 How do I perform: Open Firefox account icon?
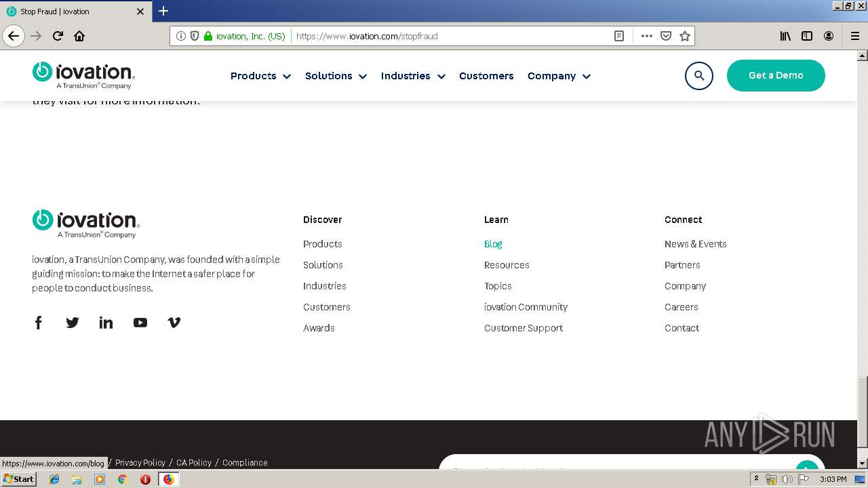[x=829, y=36]
